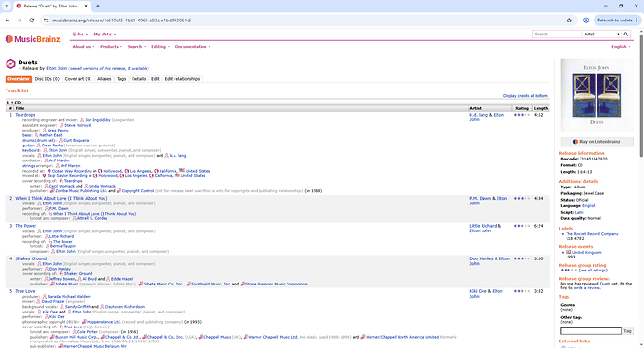
Task: Open the Search menu
Action: (x=136, y=47)
